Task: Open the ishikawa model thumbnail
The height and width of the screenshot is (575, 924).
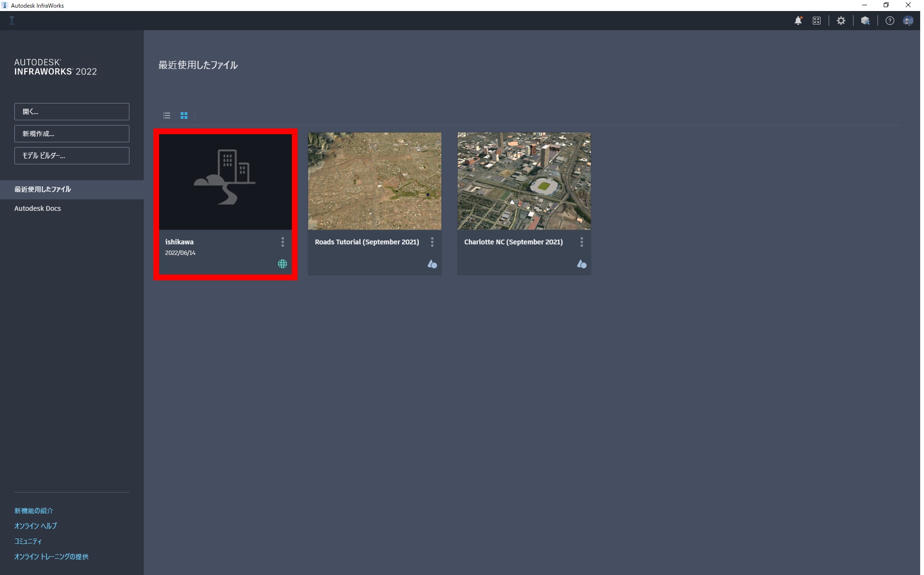Action: pos(226,182)
